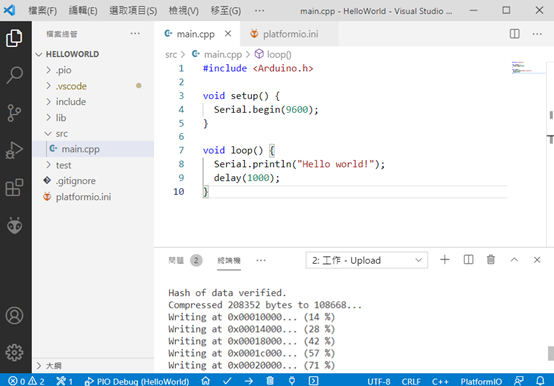
Task: Click PlatformIO Upload arrow in status bar
Action: [x=249, y=381]
